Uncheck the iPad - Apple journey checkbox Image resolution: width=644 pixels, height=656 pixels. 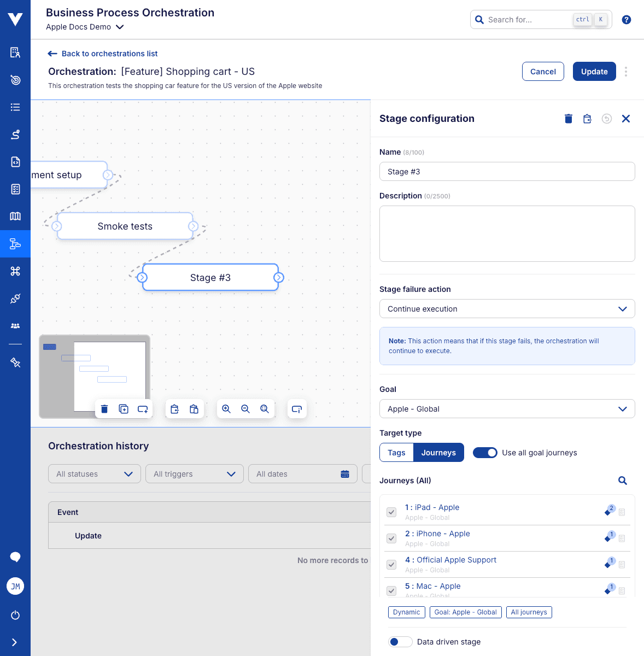pos(391,512)
